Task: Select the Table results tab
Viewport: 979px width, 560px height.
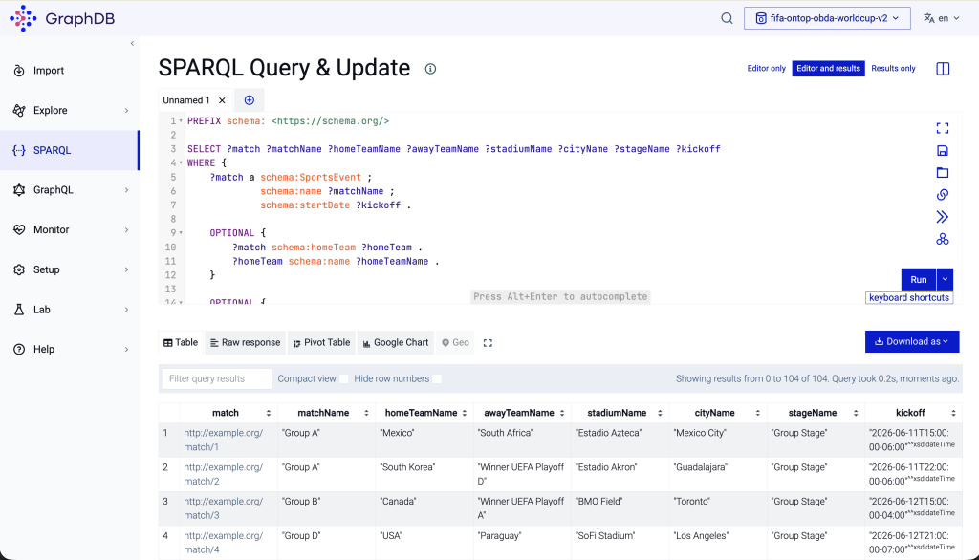Action: (x=181, y=342)
